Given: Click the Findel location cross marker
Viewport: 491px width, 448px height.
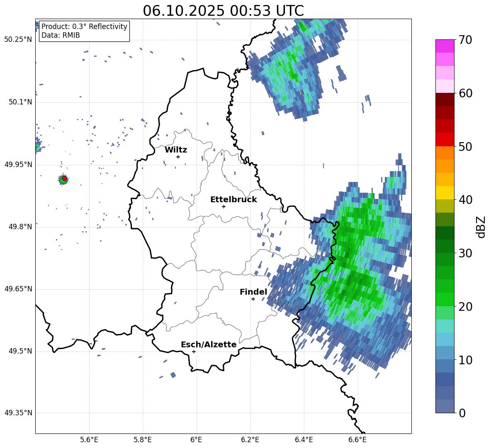Looking at the screenshot, I should tap(253, 299).
